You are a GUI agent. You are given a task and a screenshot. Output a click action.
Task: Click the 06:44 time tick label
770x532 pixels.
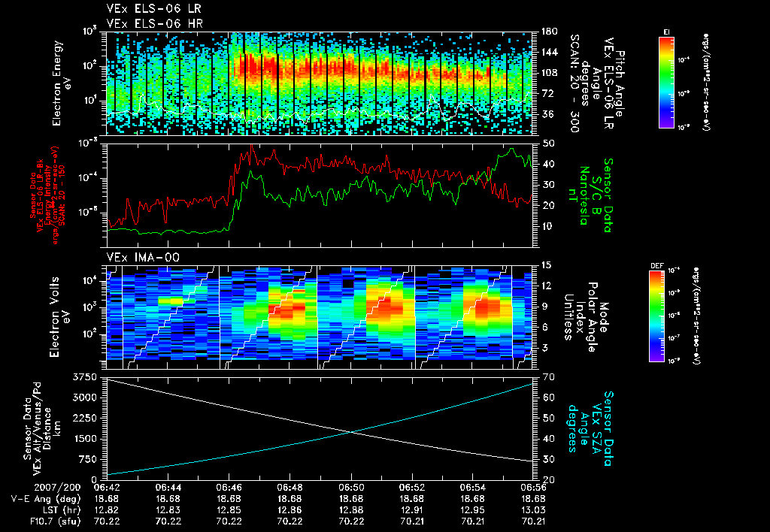point(168,488)
